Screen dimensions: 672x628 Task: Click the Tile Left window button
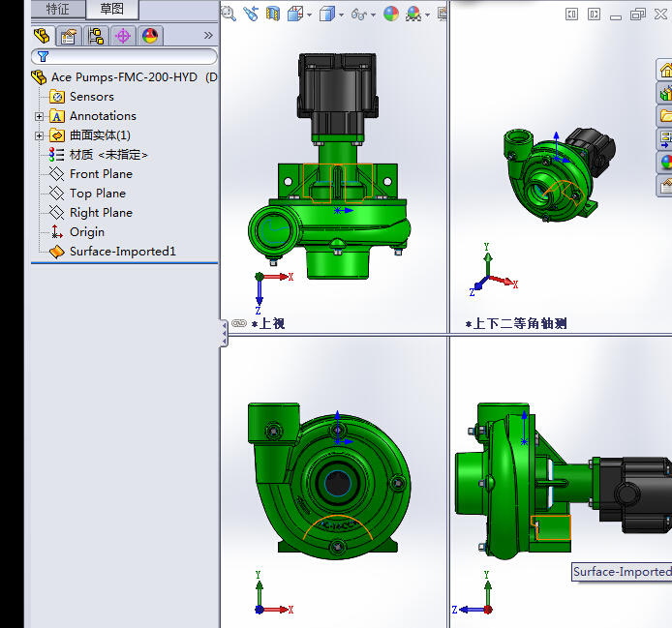(x=571, y=15)
